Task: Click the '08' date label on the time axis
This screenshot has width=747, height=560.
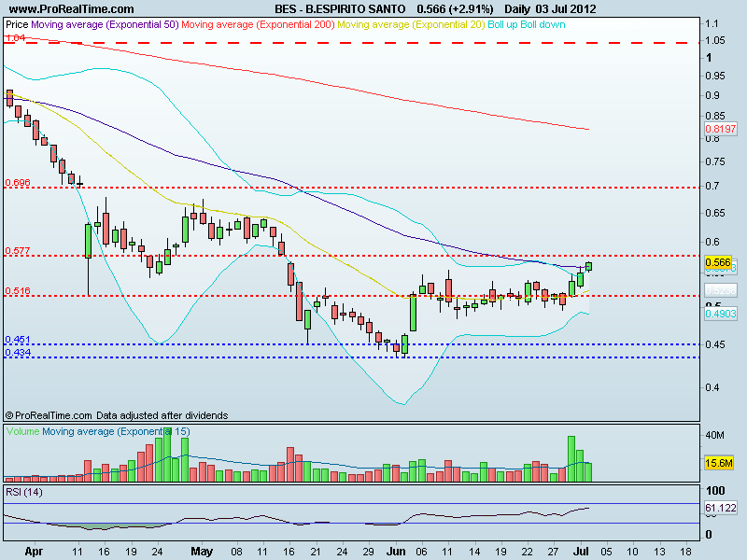Action: [237, 552]
